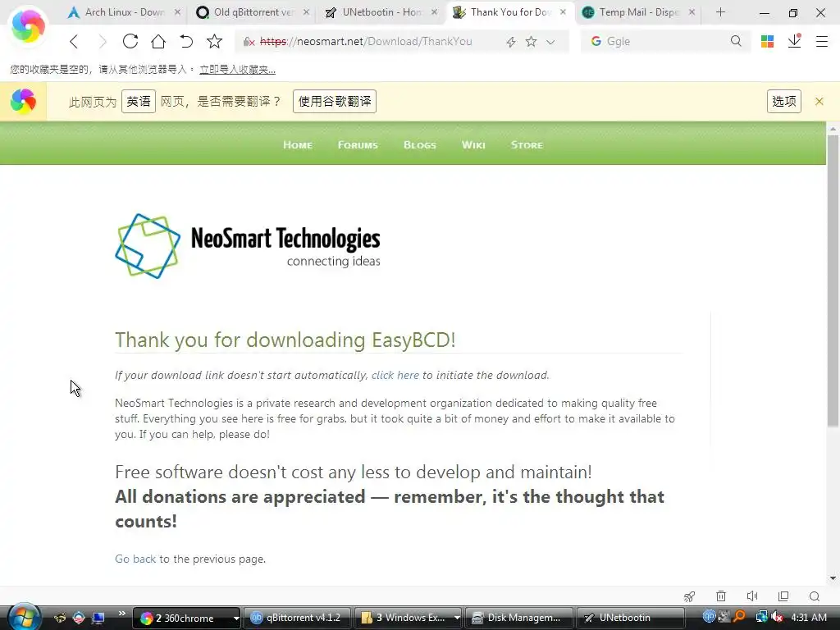
Task: Expand quick launch overflow chevron
Action: [122, 613]
